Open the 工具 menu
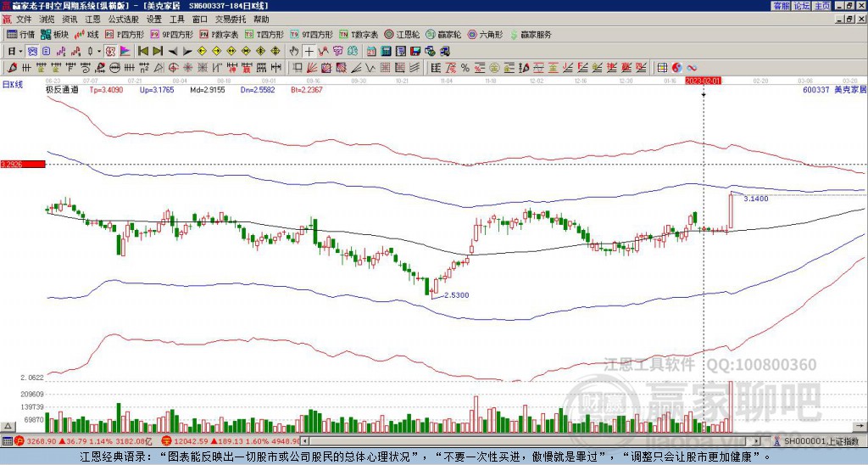Screen dimensions: 868x465 click(x=177, y=20)
